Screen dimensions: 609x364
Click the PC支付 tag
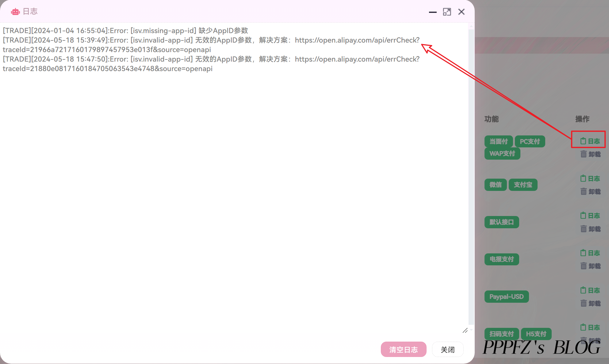pos(530,141)
